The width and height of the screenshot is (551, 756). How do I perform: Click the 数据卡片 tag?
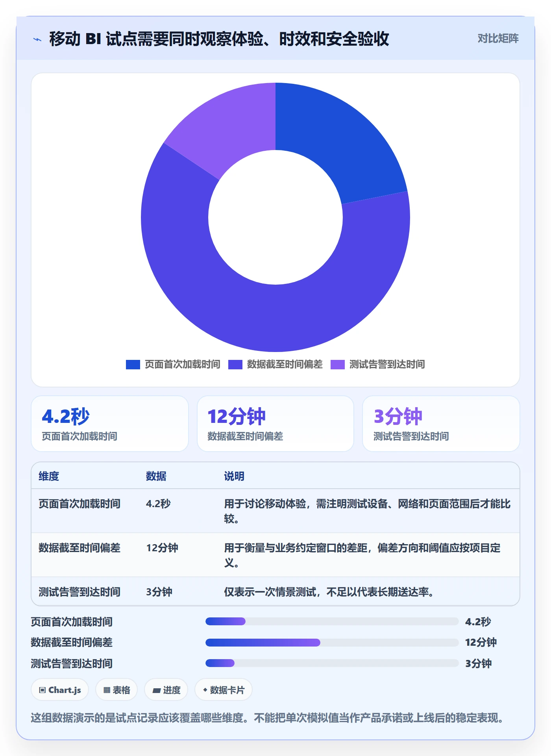coord(224,690)
